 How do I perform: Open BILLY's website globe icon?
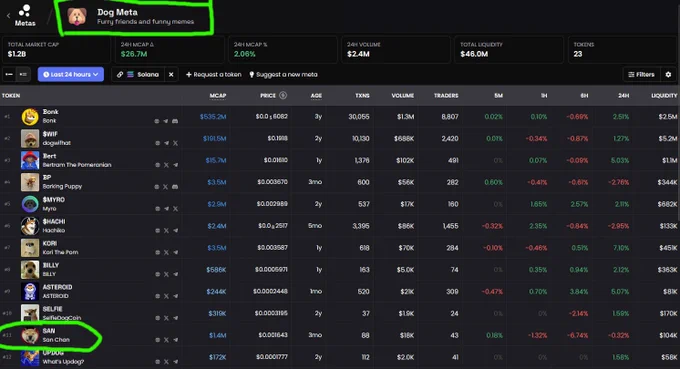pyautogui.click(x=157, y=274)
